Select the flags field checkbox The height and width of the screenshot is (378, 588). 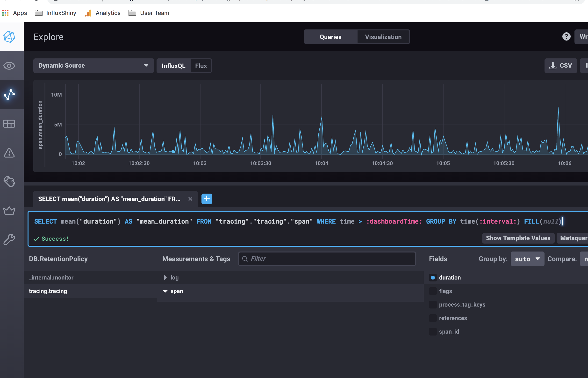[433, 291]
